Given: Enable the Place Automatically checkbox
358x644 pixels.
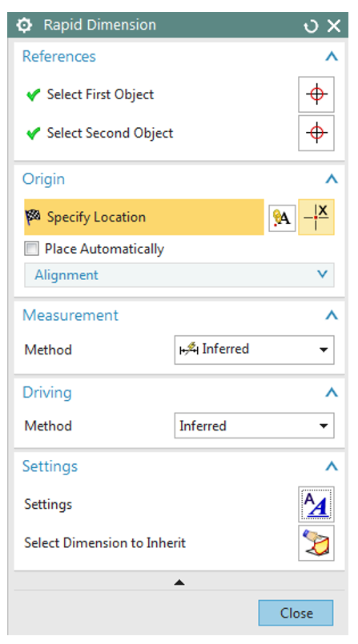Looking at the screenshot, I should tap(32, 249).
